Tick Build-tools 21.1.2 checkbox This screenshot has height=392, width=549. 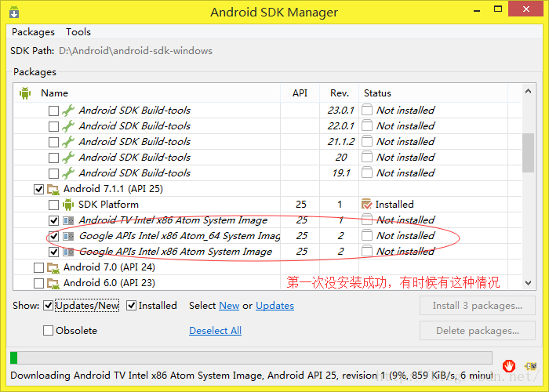(53, 142)
